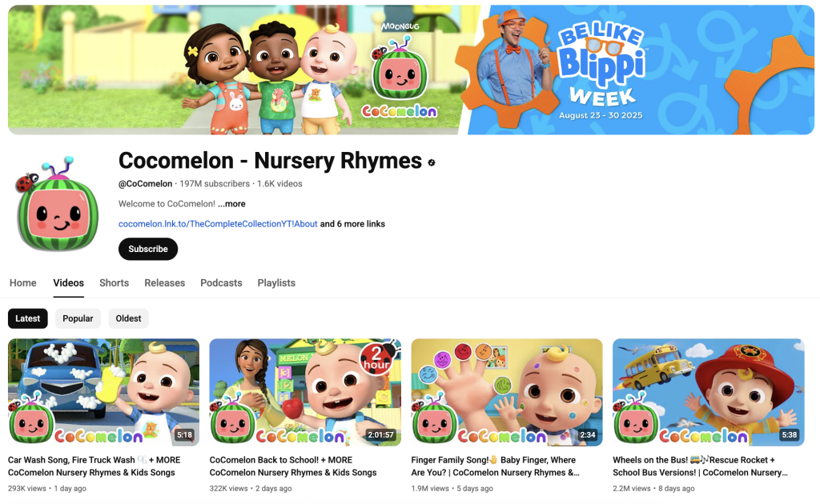
Task: Click the 2 hour badge on Back to School thumbnail
Action: (377, 358)
